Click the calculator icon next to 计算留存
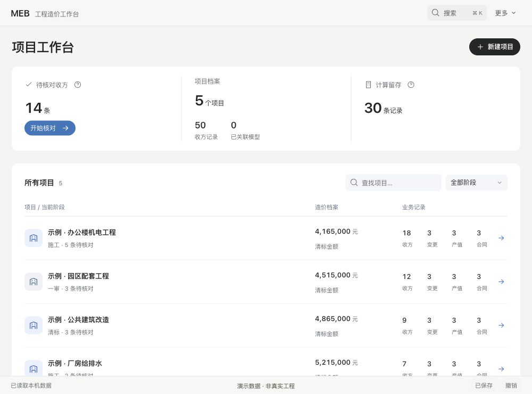Screen dimensions: 532x394 coord(369,85)
